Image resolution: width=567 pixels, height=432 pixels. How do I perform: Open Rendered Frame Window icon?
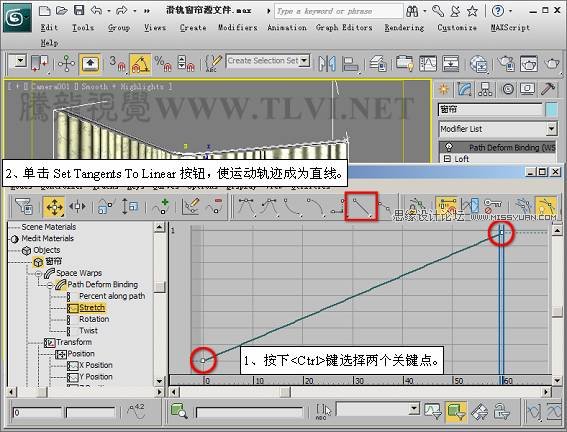[x=529, y=64]
